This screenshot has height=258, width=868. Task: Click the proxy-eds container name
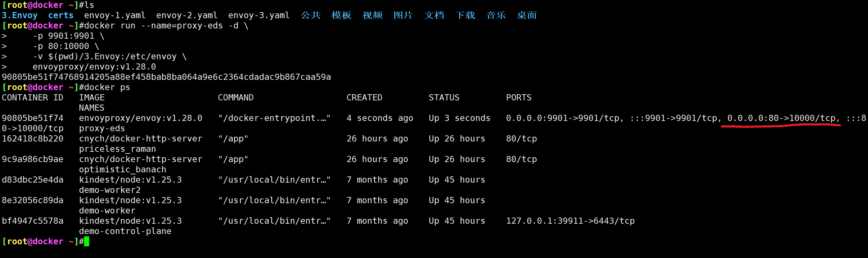pyautogui.click(x=102, y=128)
